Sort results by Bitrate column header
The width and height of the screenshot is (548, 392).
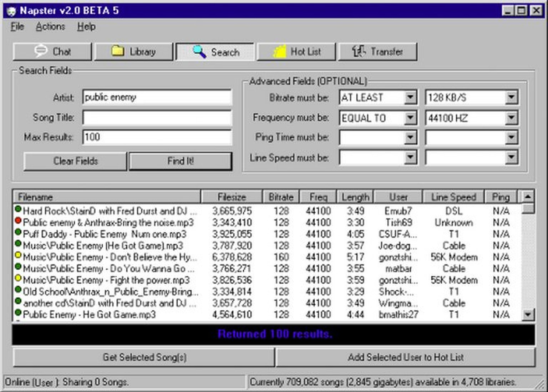click(281, 197)
